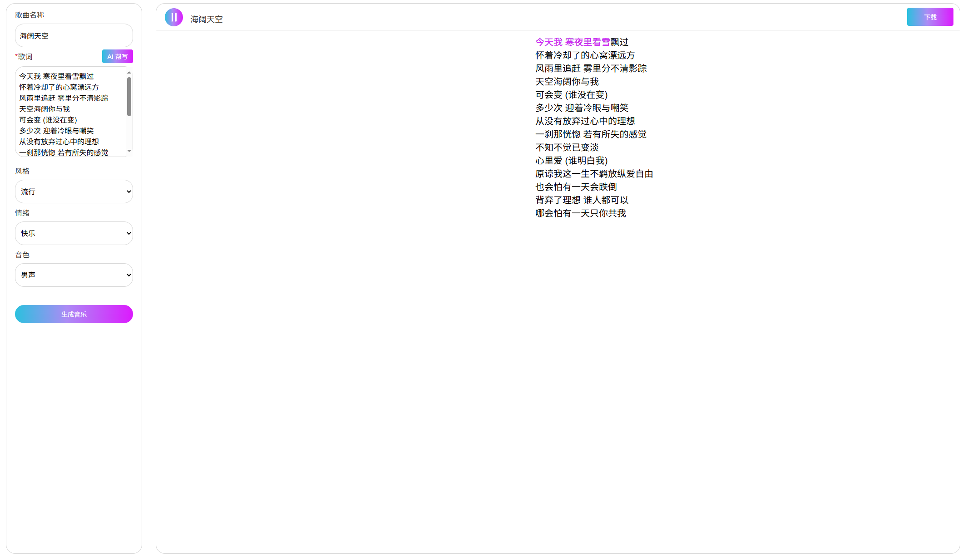963x560 pixels.
Task: Click lyric line 原谅我这一生不羁放纵爱自由
Action: pos(594,174)
